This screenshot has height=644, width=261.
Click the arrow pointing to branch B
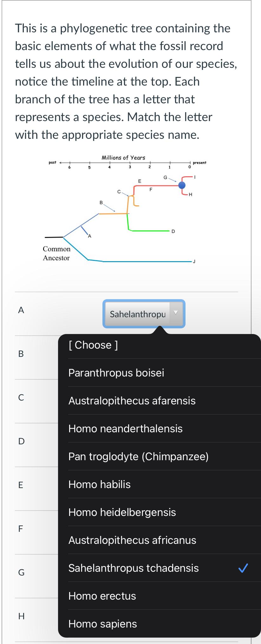click(109, 208)
